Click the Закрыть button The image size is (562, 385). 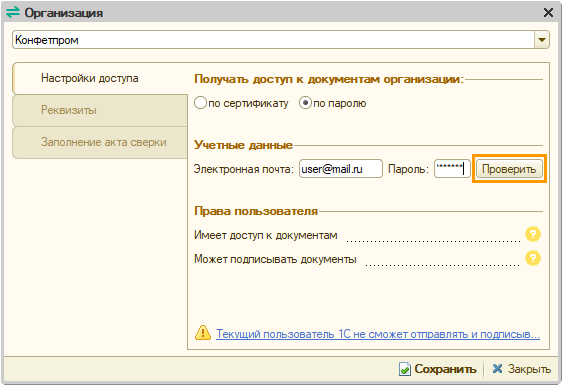tap(521, 369)
